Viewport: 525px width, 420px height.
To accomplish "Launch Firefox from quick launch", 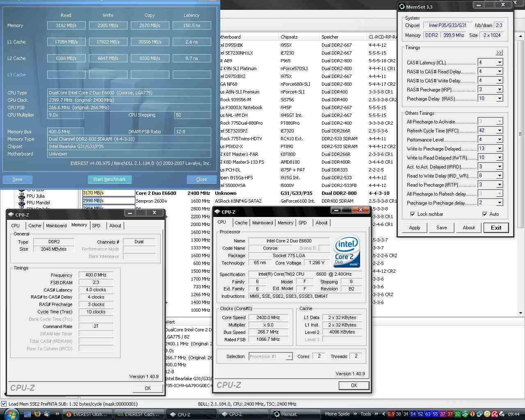I will tap(37, 414).
